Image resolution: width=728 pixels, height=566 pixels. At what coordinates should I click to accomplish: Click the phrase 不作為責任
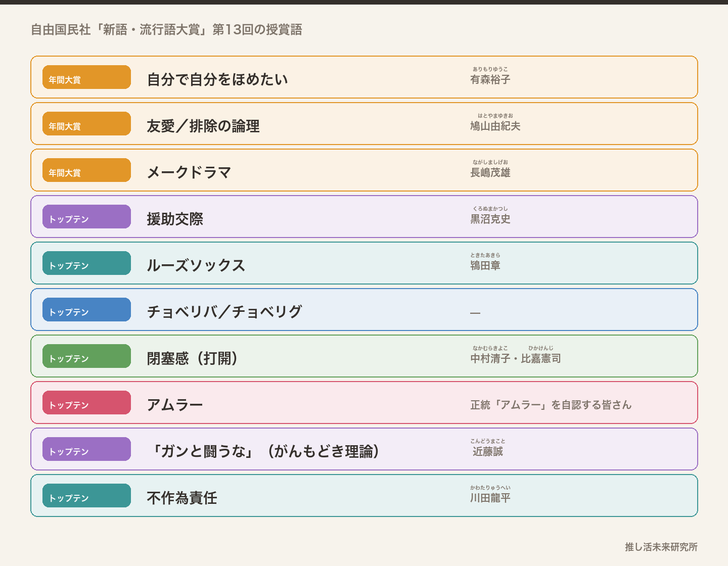coord(182,498)
